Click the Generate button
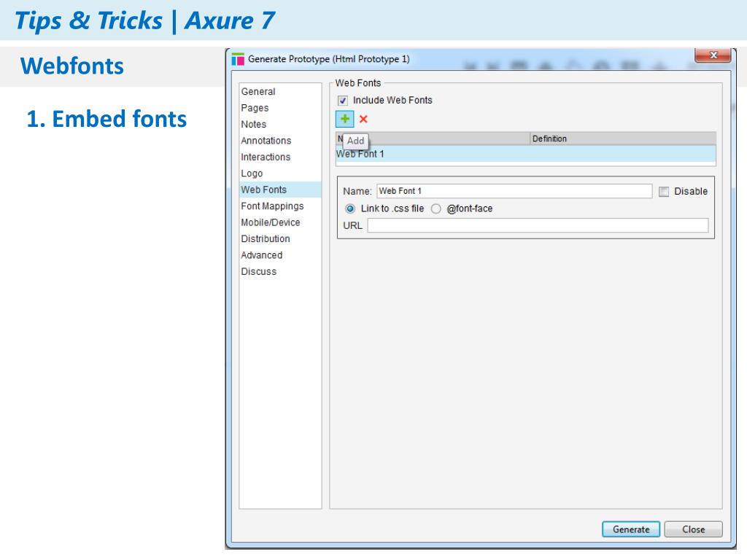 click(631, 529)
